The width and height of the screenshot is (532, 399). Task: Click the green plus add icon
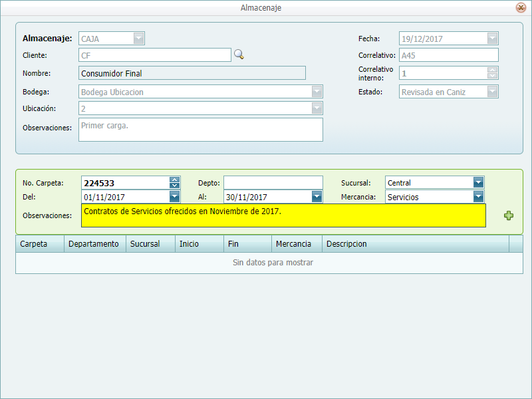[x=509, y=215]
